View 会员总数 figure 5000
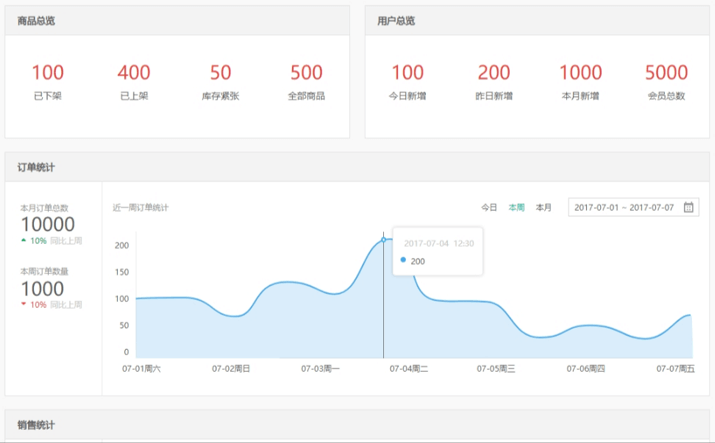 click(x=666, y=72)
